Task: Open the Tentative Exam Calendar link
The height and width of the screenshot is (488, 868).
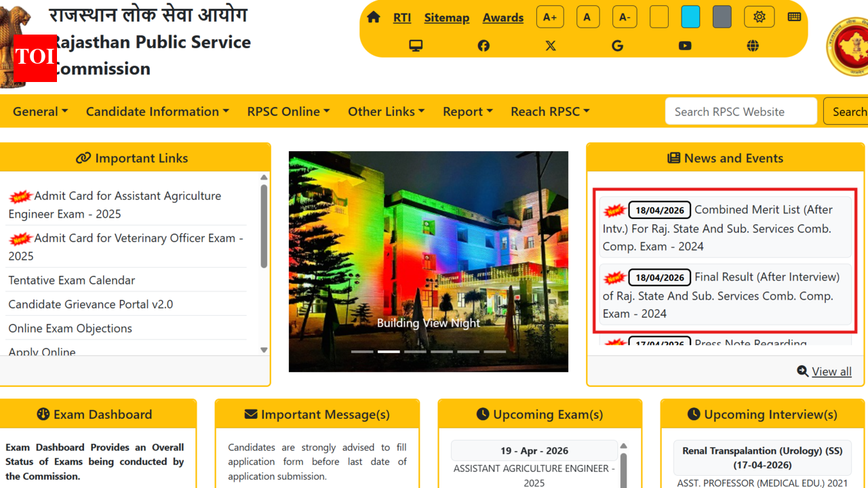Action: pos(71,280)
